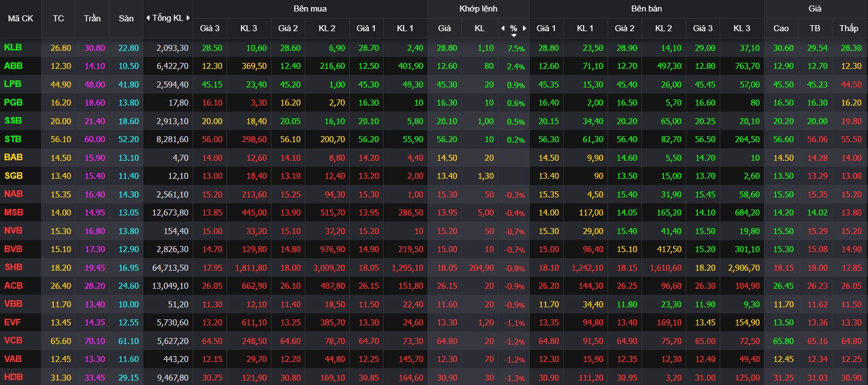Click SHB total volume 64,713,50
The height and width of the screenshot is (385, 868).
170,268
